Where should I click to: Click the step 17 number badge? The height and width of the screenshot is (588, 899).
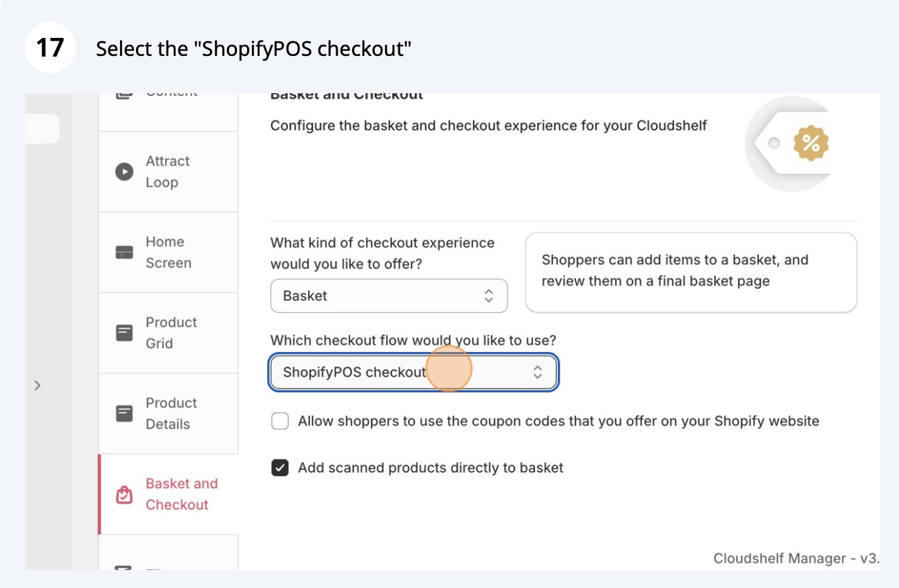coord(50,48)
